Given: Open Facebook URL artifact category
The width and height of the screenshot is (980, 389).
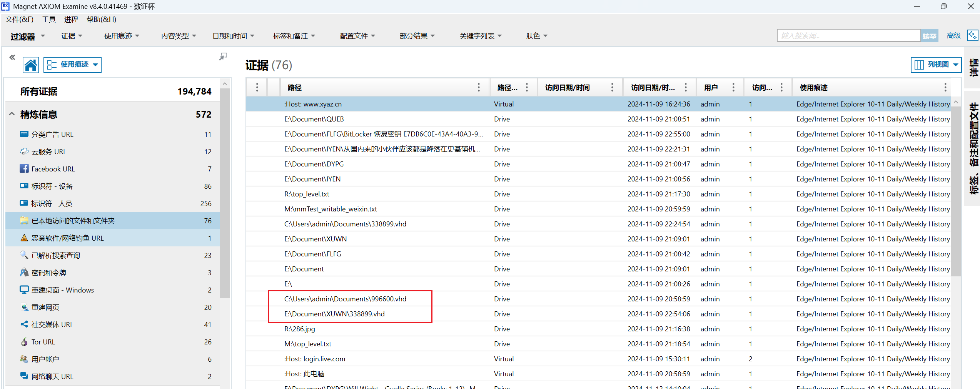Looking at the screenshot, I should coord(53,169).
